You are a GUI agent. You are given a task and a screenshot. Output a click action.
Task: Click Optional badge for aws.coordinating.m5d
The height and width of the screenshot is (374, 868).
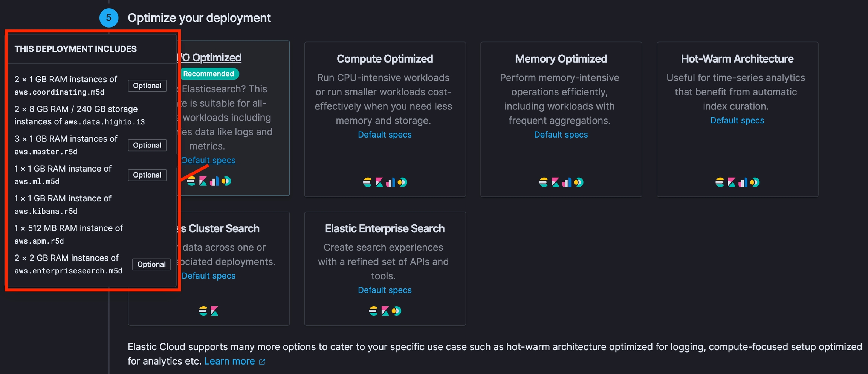[147, 86]
